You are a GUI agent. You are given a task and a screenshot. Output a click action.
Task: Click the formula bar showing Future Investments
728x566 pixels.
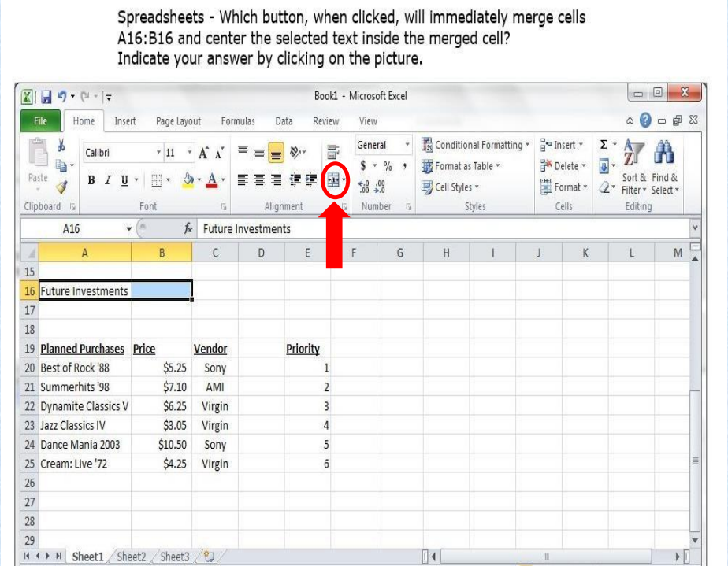tap(444, 229)
